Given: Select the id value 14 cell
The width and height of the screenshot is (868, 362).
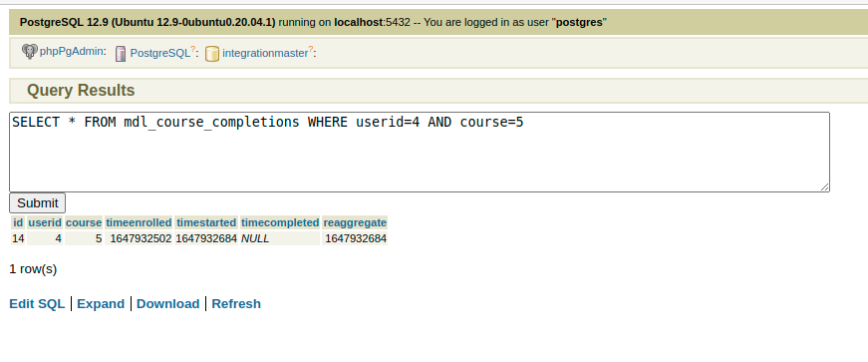Looking at the screenshot, I should click(18, 238).
